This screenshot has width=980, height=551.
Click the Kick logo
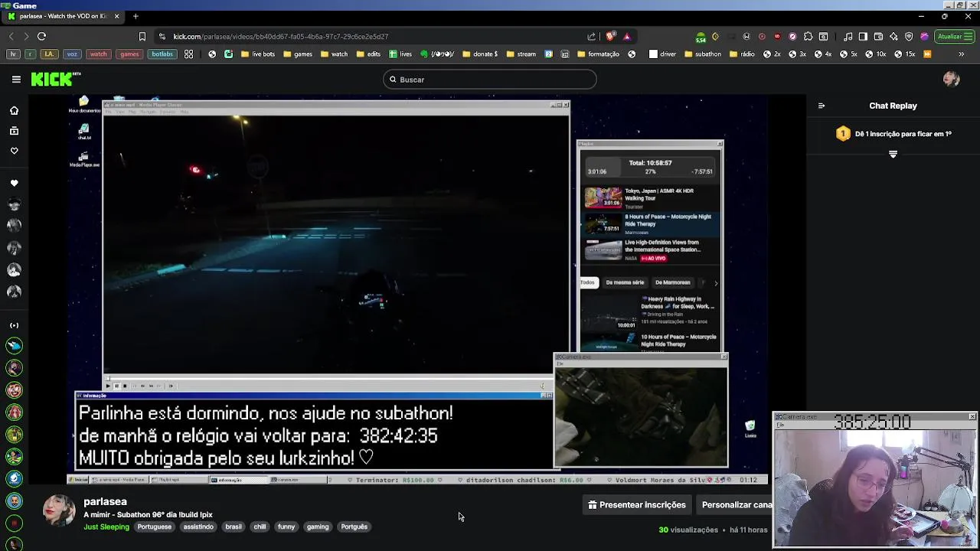click(55, 79)
